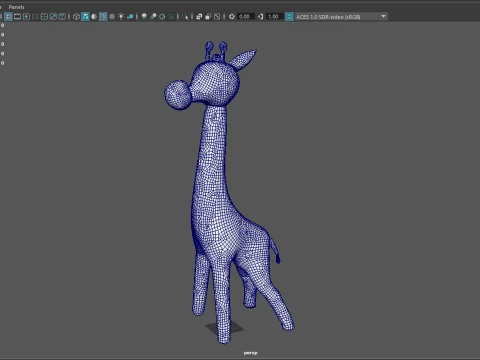Screen dimensions: 480x360
Task: Toggle the viewport grid display icon
Action: [x=8, y=16]
